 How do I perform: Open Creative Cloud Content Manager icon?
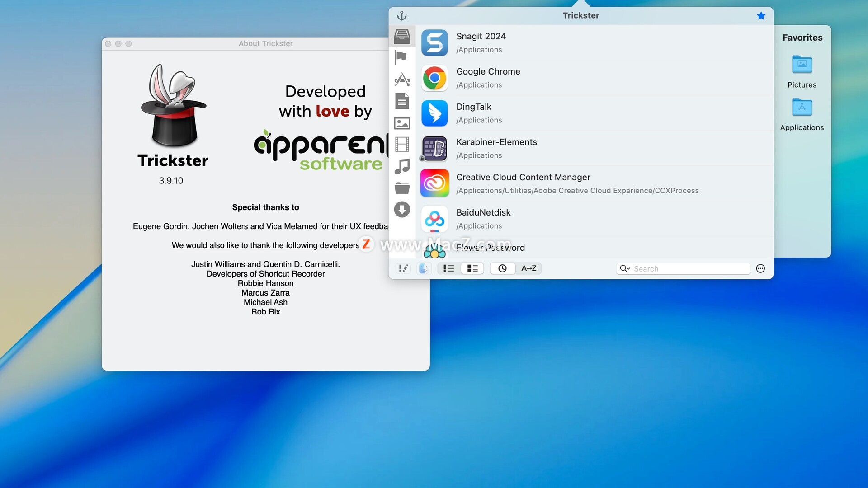[434, 183]
